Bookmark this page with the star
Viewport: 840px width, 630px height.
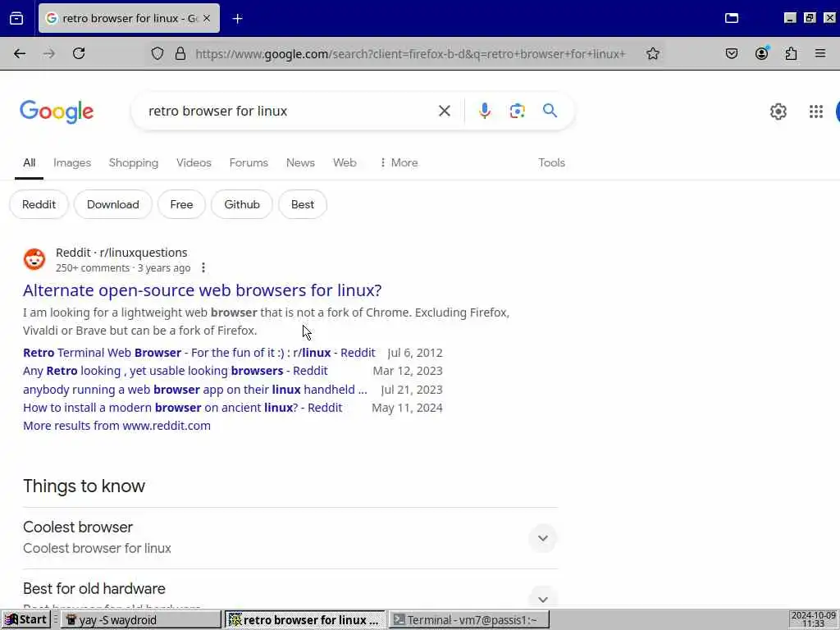pyautogui.click(x=652, y=53)
